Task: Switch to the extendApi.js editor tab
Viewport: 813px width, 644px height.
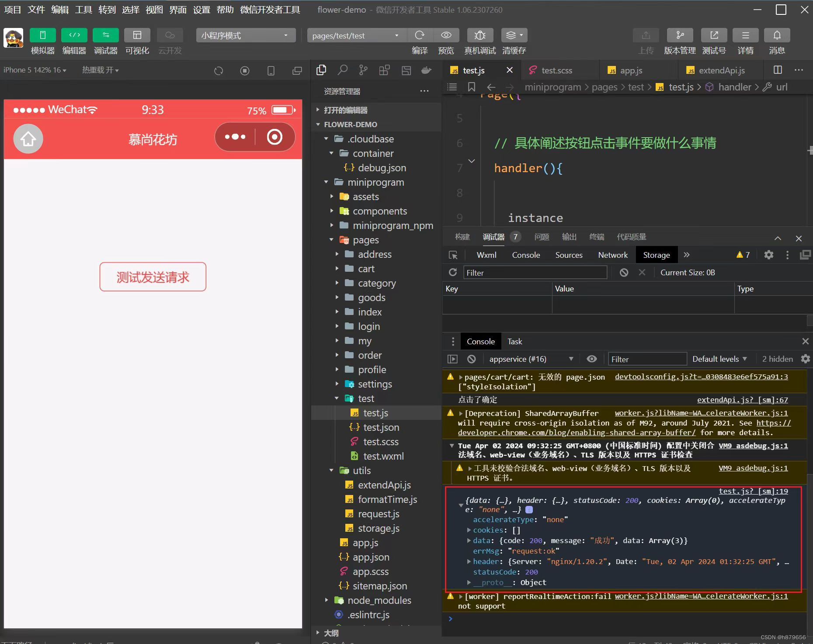Action: pos(722,70)
